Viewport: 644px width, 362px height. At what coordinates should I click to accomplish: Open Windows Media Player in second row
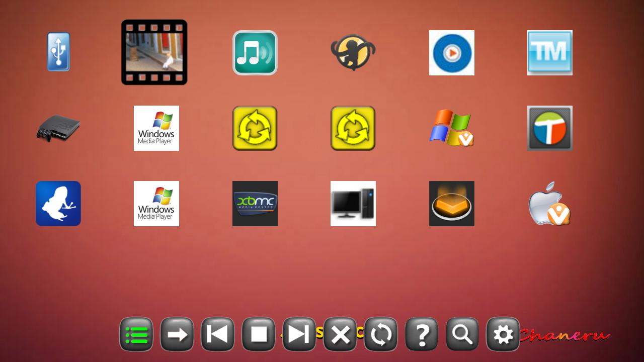pos(156,128)
